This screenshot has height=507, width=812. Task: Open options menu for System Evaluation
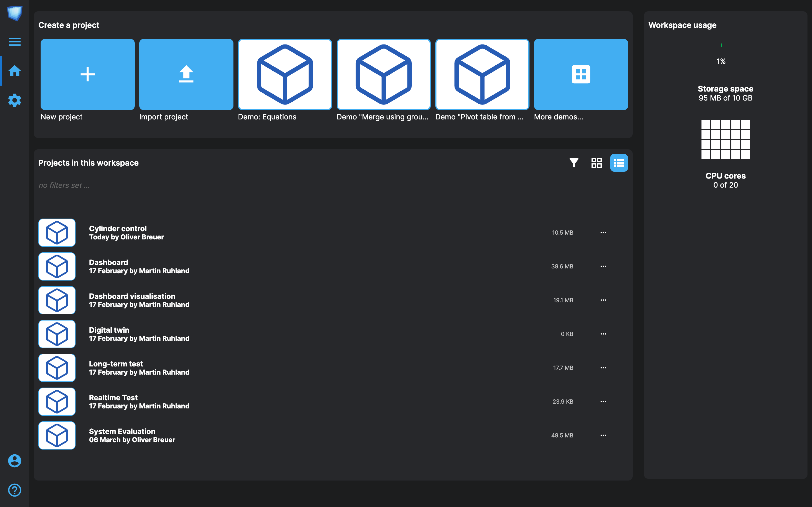tap(603, 435)
